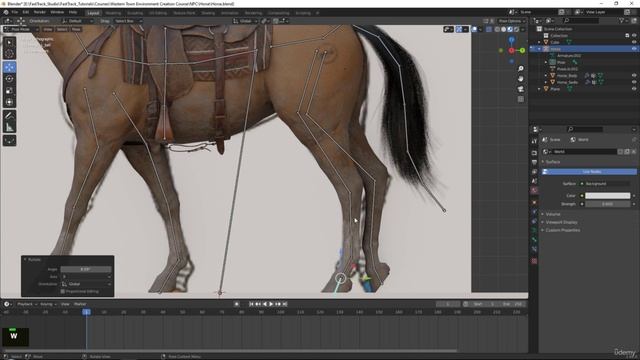Enable Proportional Editing checkbox
Image resolution: width=640 pixels, height=360 pixels.
[62, 291]
